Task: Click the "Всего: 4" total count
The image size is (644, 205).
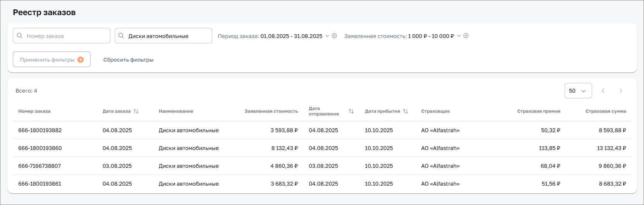Action: click(26, 91)
